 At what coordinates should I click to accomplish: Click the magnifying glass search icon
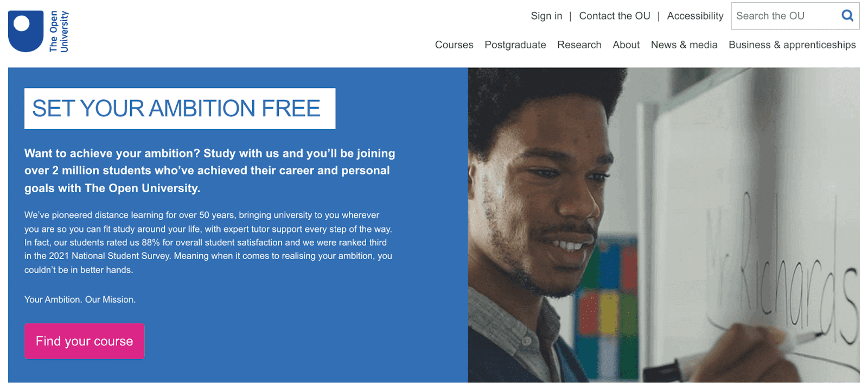coord(847,16)
